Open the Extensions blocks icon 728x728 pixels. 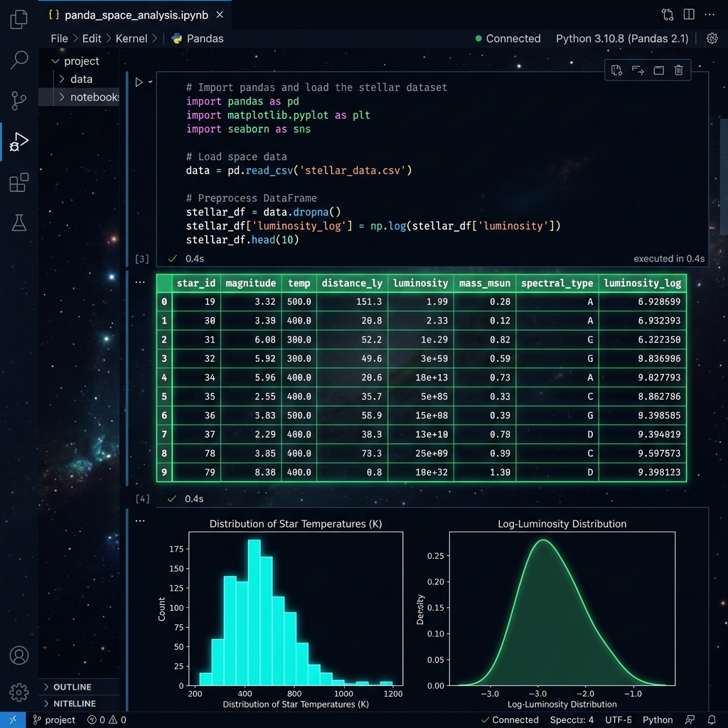[x=19, y=183]
